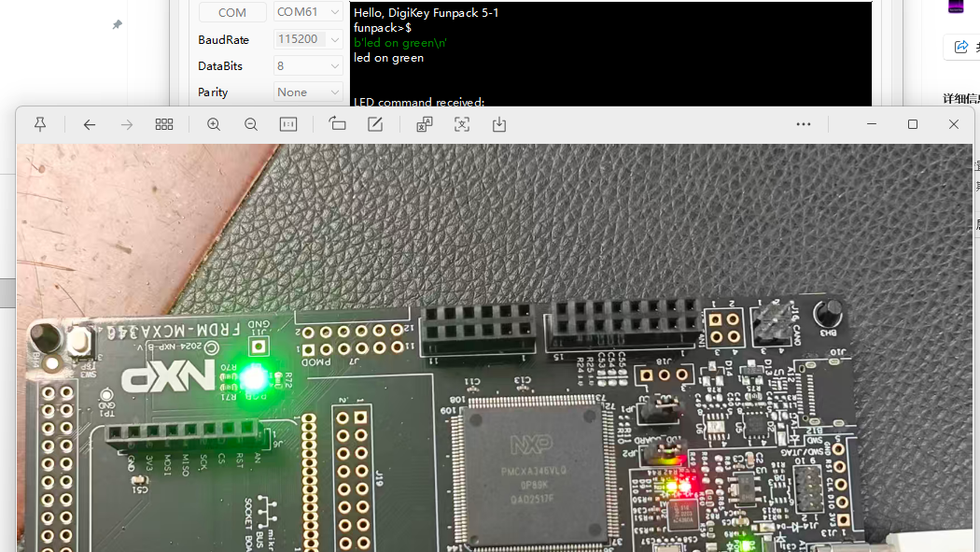Show image at actual 1:1 size
The height and width of the screenshot is (552, 980).
[x=288, y=124]
